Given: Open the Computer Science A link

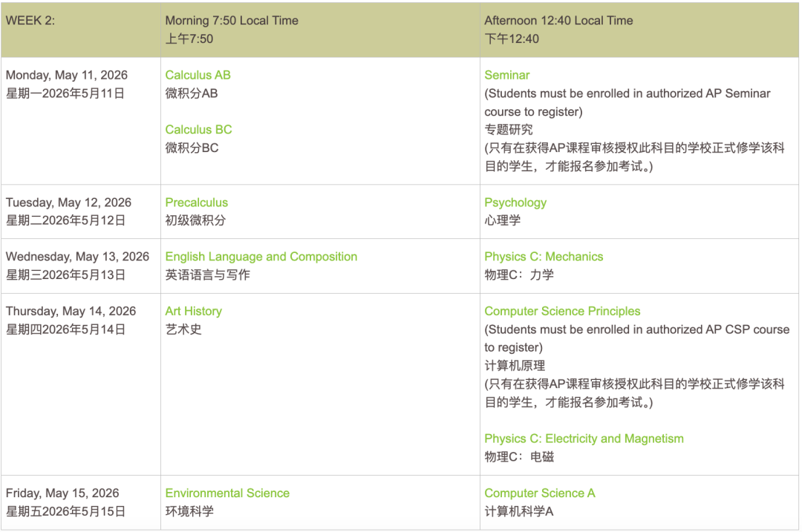Looking at the screenshot, I should pos(540,493).
